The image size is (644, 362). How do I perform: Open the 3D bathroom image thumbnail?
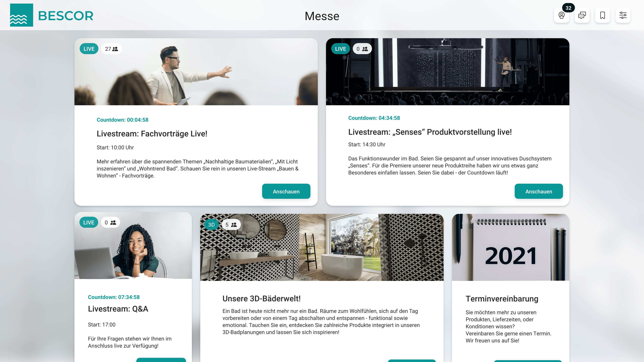click(x=322, y=247)
